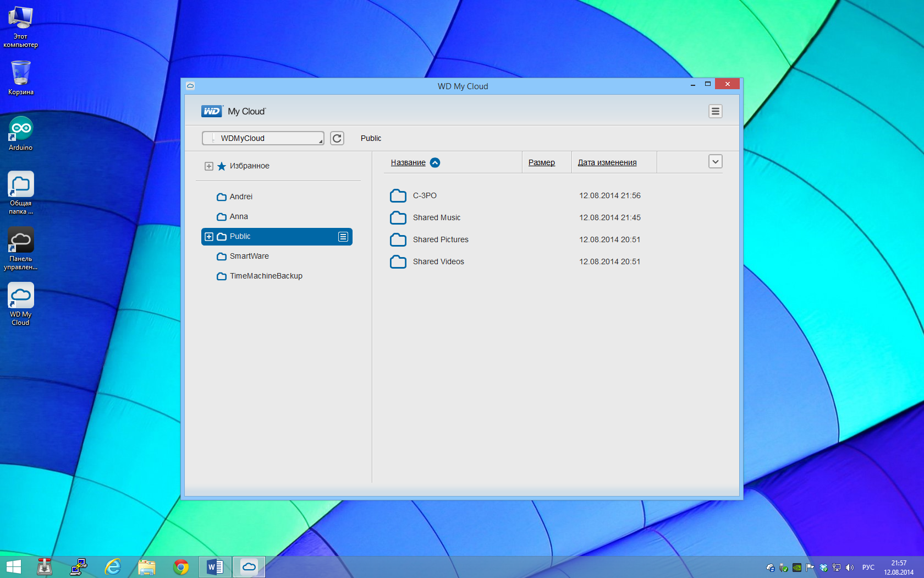Select the Shared Music folder name

[x=437, y=217]
